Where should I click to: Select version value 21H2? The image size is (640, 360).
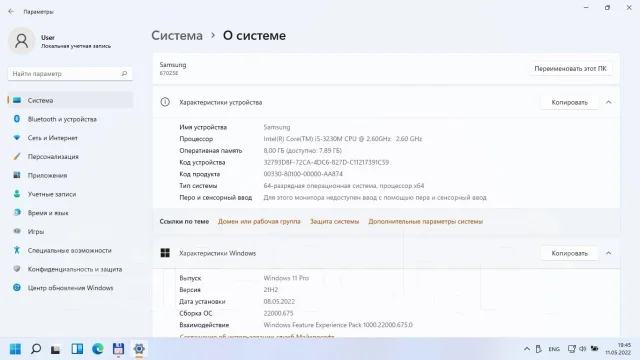(271, 290)
